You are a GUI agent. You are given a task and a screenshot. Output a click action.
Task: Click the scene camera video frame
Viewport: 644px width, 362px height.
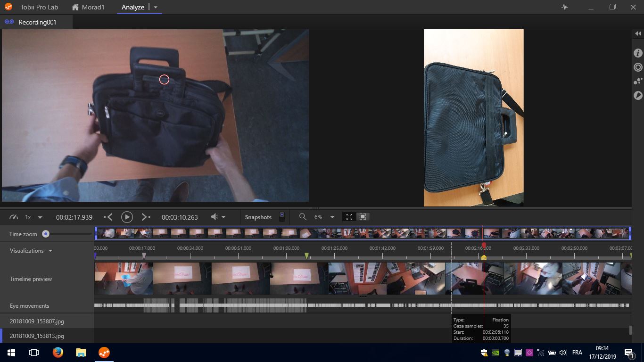tap(155, 115)
